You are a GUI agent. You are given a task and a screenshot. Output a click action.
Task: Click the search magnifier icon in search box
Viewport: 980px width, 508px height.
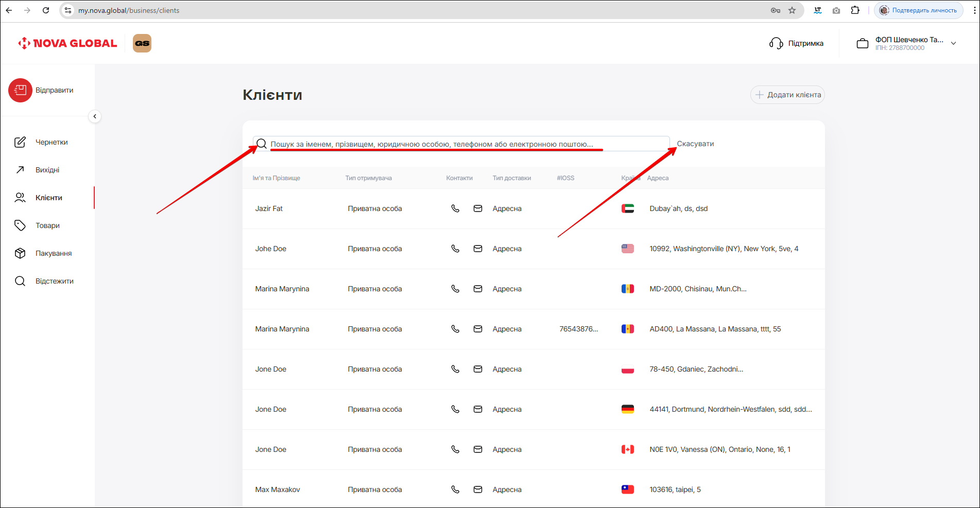(262, 144)
